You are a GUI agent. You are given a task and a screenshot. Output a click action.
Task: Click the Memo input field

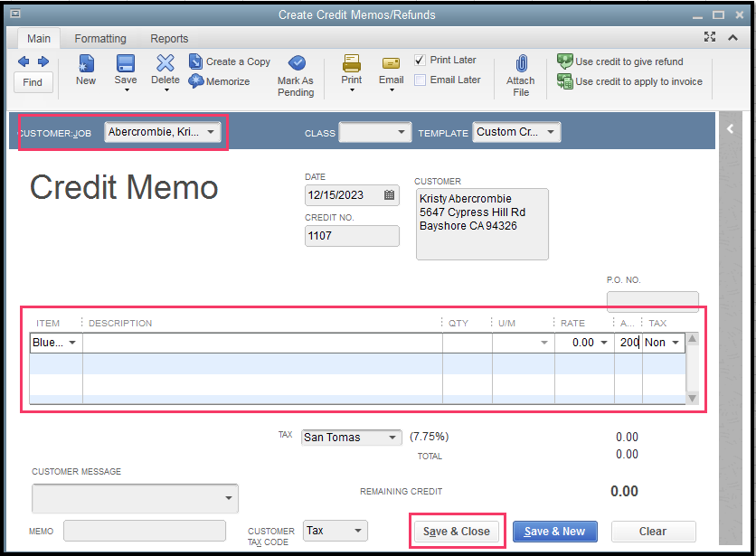pyautogui.click(x=145, y=531)
